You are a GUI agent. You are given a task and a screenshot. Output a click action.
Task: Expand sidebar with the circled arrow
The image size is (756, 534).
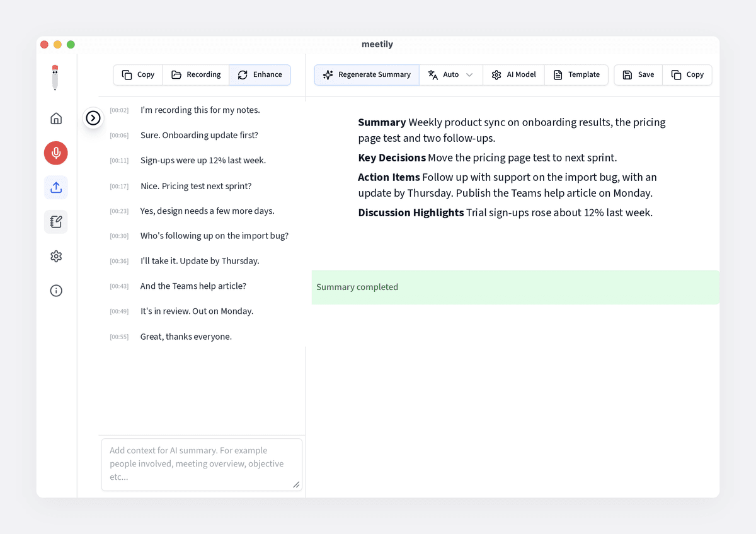pos(93,118)
